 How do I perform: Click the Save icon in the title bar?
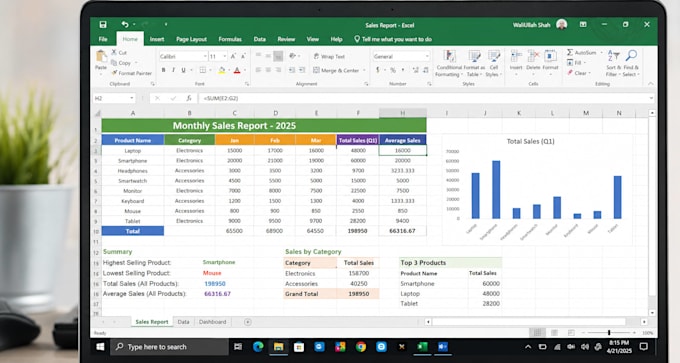tap(103, 25)
